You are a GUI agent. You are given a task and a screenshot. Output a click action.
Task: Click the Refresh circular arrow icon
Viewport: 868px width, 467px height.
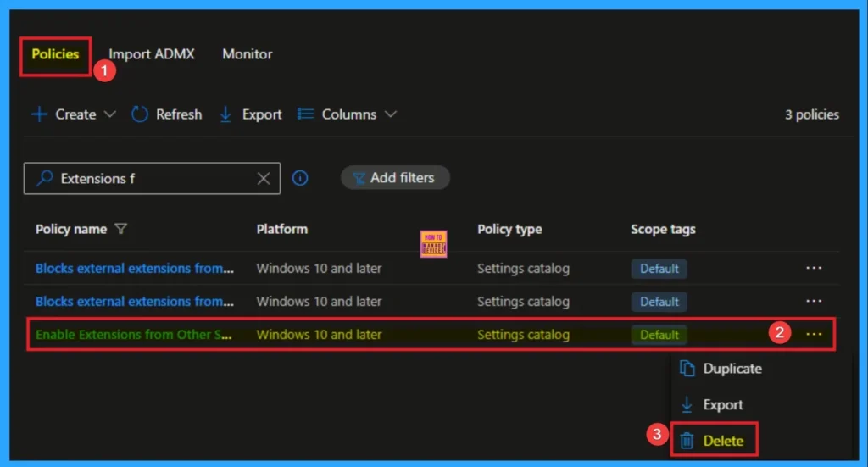(x=140, y=114)
